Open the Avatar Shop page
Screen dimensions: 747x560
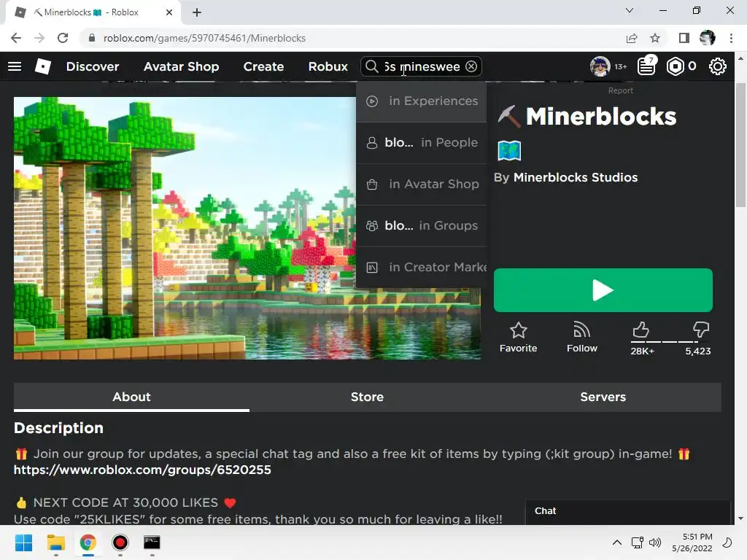click(182, 66)
